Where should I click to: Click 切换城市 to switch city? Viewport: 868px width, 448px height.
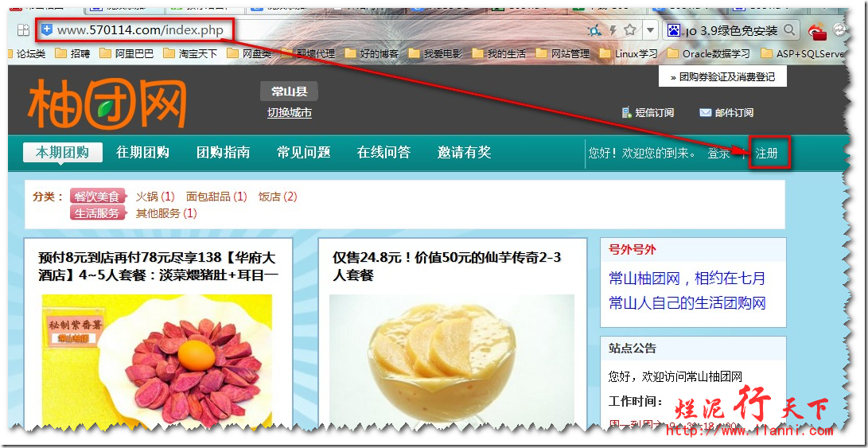(x=290, y=113)
